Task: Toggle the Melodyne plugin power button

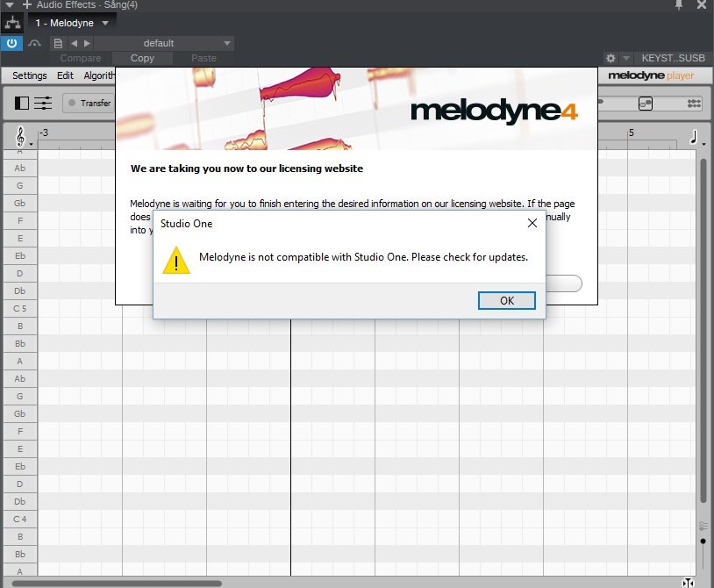Action: 11,43
